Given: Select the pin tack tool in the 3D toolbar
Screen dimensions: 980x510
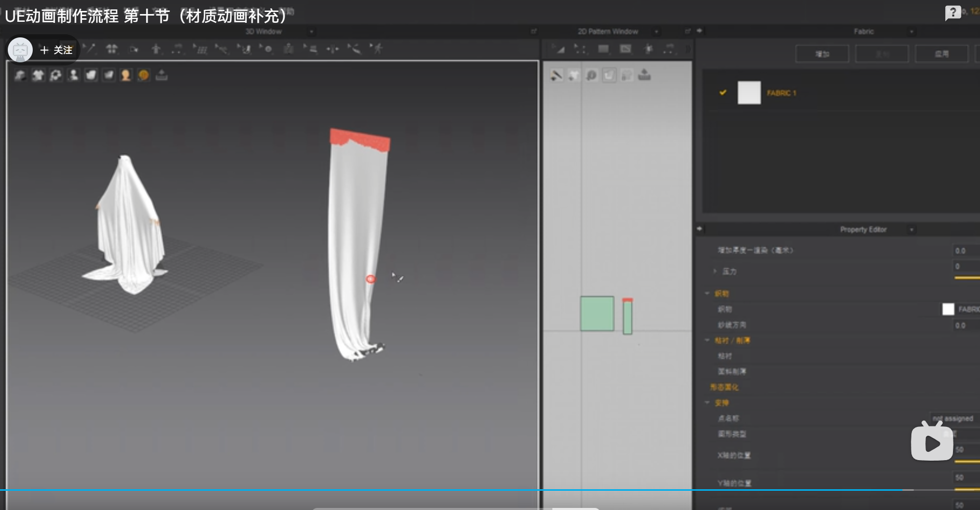Looking at the screenshot, I should click(x=244, y=49).
